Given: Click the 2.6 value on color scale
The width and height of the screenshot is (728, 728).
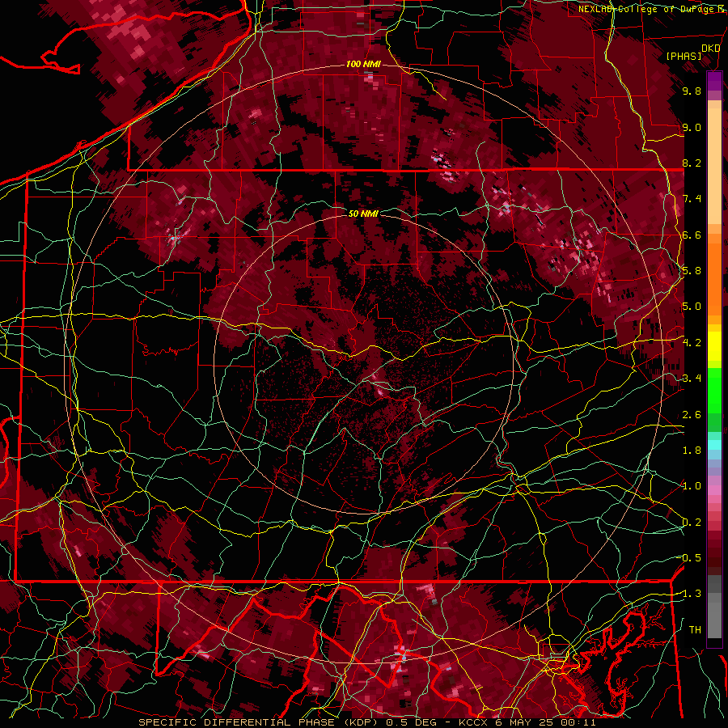Looking at the screenshot, I should (x=692, y=415).
